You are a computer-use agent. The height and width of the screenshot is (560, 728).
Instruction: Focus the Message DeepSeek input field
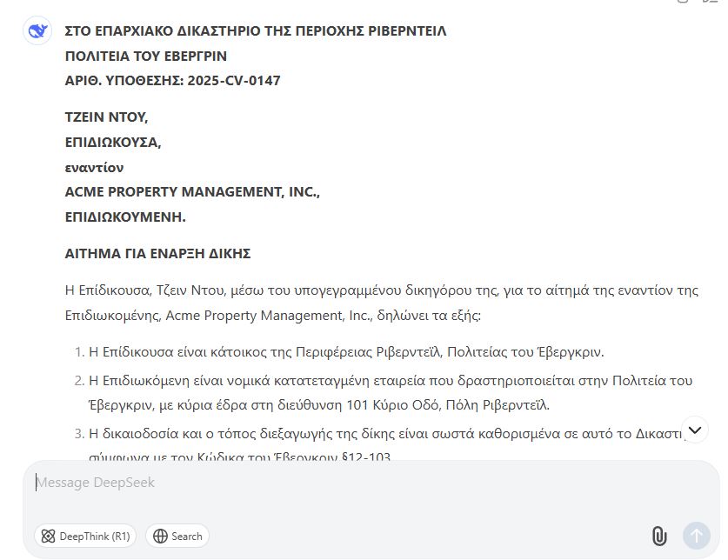tap(348, 483)
